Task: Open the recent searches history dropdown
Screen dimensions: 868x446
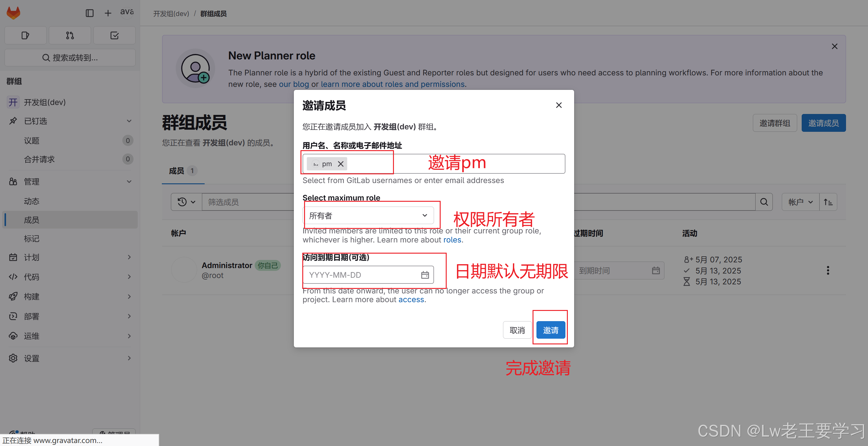Action: [186, 202]
